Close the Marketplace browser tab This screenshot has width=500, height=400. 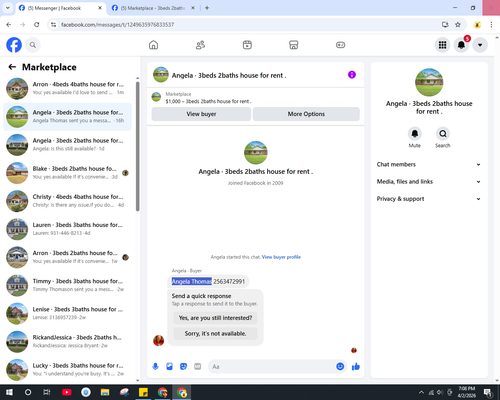point(193,8)
